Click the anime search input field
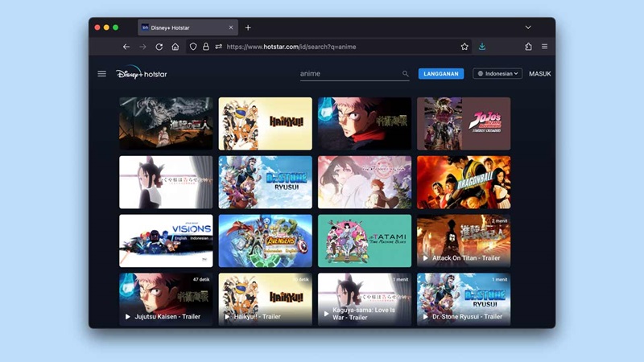This screenshot has height=362, width=644. 350,74
